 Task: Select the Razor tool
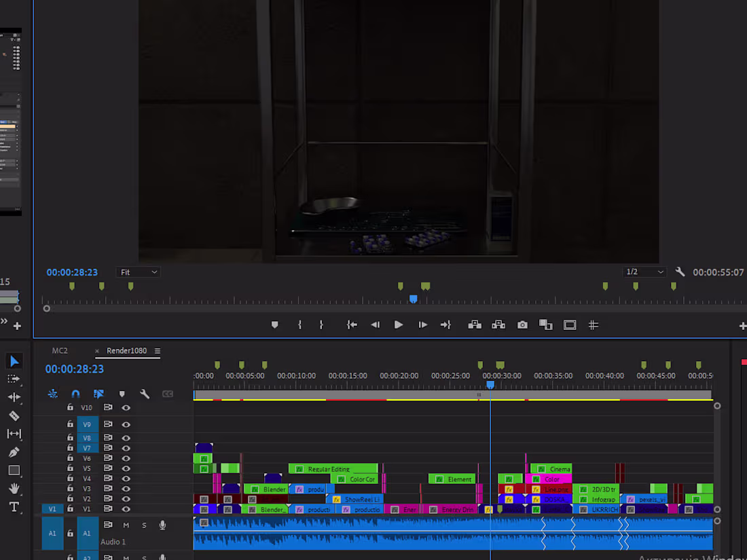[x=14, y=415]
